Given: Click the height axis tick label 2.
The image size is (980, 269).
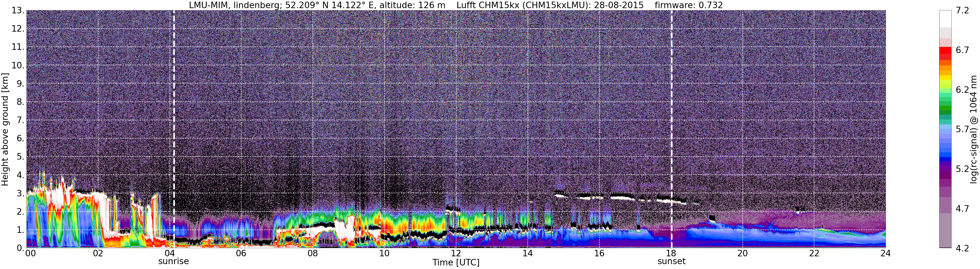Looking at the screenshot, I should click(x=21, y=211).
